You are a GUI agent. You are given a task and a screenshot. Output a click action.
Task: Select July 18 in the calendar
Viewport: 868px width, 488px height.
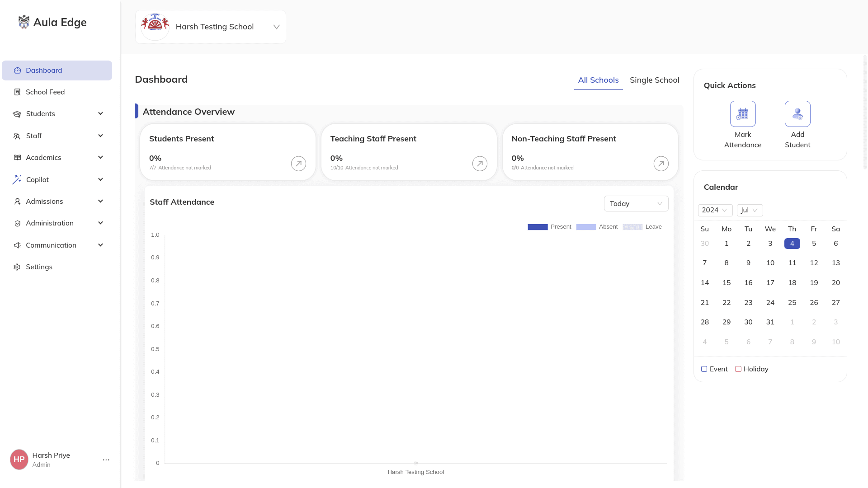pos(792,283)
